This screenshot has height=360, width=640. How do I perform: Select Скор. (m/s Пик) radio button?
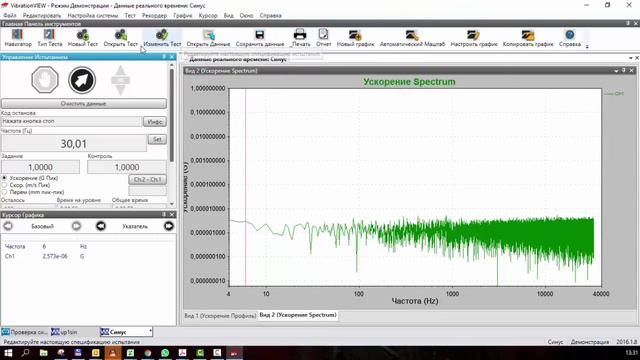coord(4,185)
